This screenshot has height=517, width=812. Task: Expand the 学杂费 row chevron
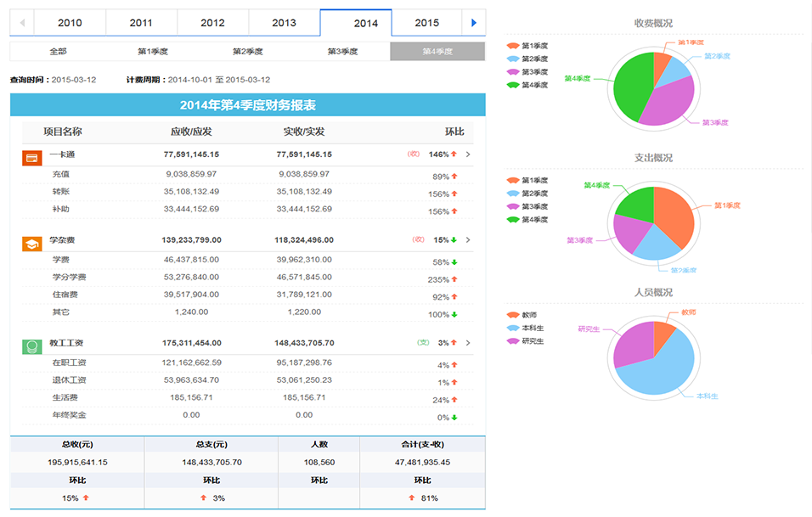pos(468,240)
